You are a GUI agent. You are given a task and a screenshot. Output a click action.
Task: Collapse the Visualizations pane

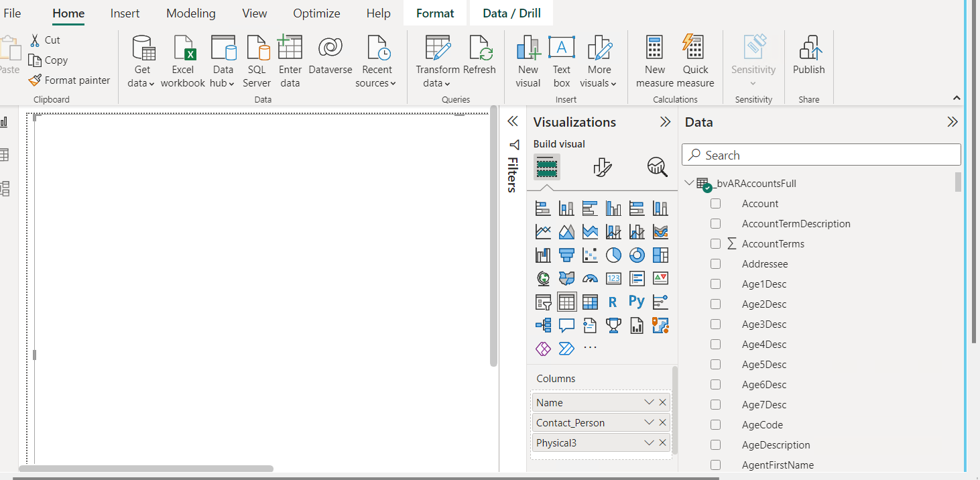(x=665, y=122)
